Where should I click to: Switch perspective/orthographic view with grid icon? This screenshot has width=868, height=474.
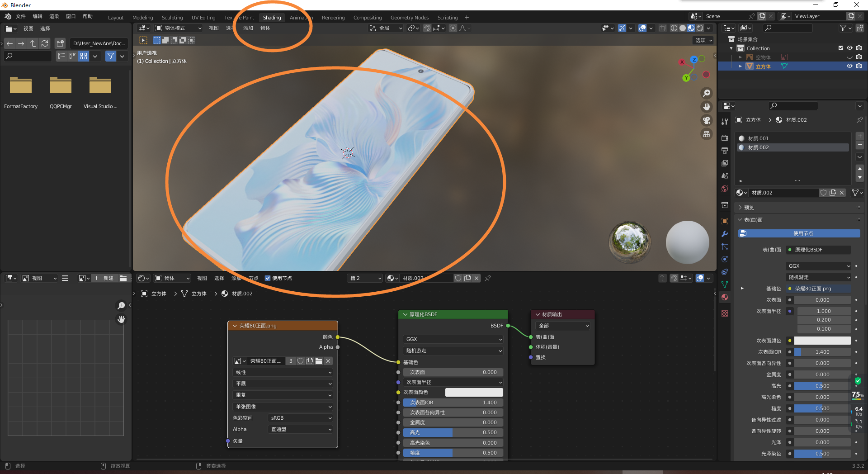(706, 134)
